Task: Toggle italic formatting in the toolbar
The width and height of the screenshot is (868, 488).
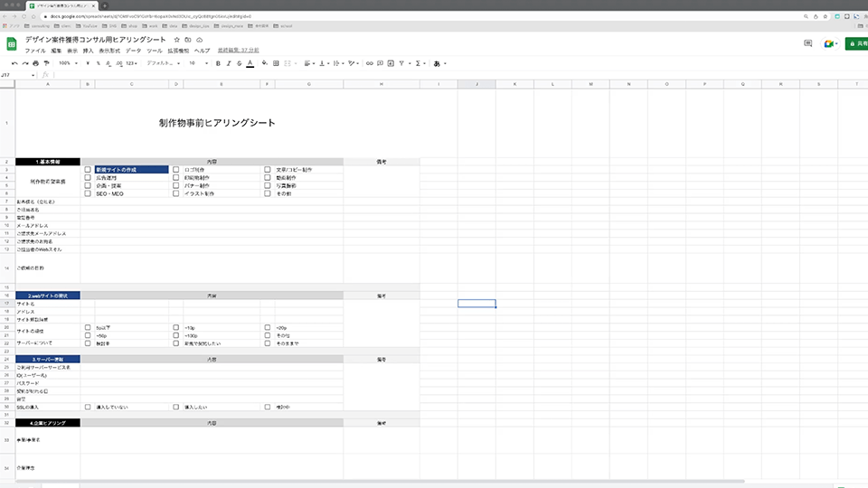Action: click(x=229, y=63)
